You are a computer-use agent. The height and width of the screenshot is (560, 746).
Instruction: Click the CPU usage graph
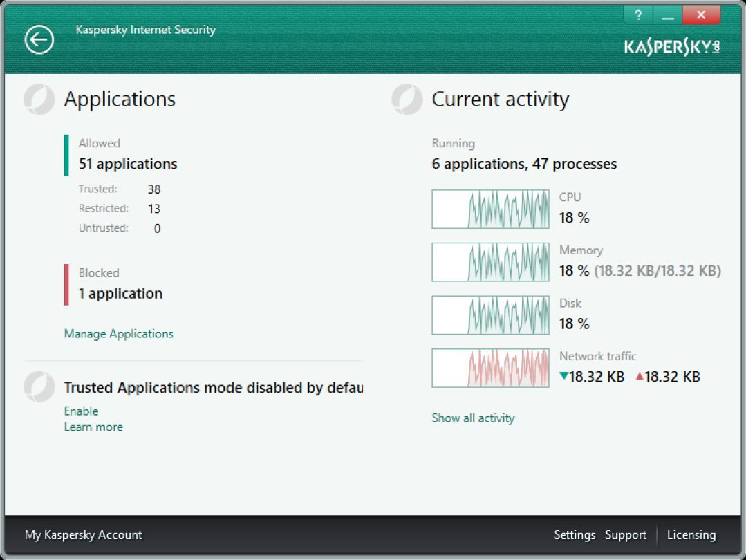tap(490, 209)
